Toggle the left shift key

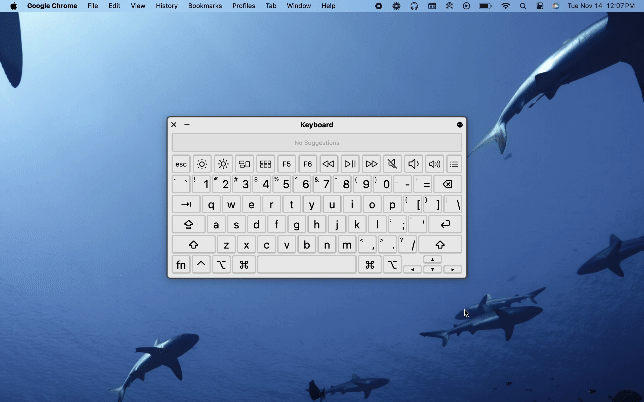[x=192, y=245]
